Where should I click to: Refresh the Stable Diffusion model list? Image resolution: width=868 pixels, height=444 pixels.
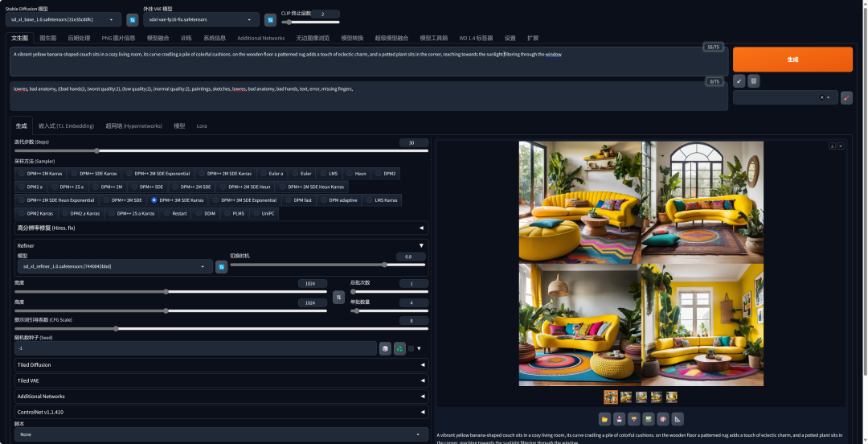point(133,19)
